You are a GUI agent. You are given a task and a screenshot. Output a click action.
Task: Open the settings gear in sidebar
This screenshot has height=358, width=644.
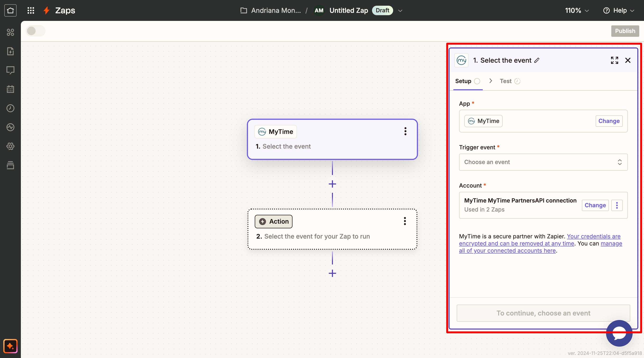[10, 146]
